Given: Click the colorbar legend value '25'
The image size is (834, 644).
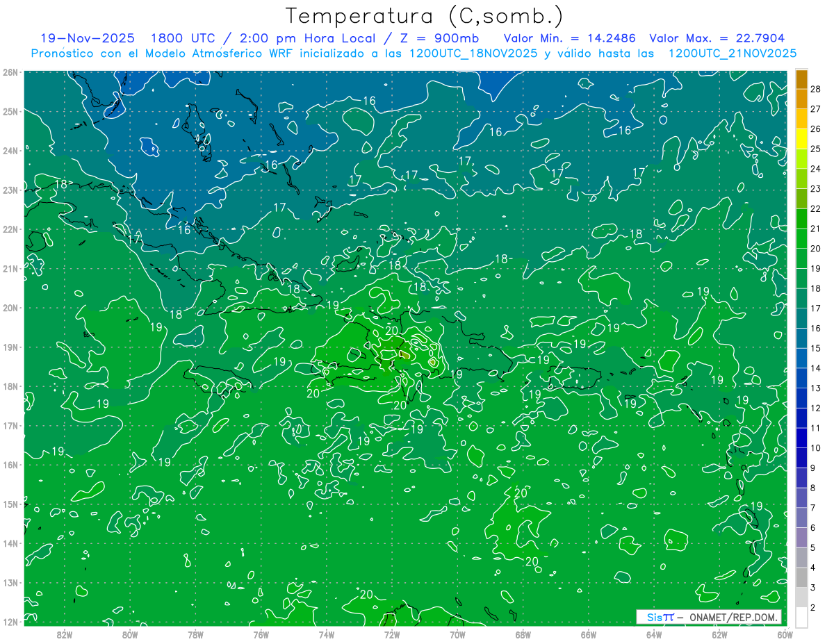Looking at the screenshot, I should pos(816,149).
